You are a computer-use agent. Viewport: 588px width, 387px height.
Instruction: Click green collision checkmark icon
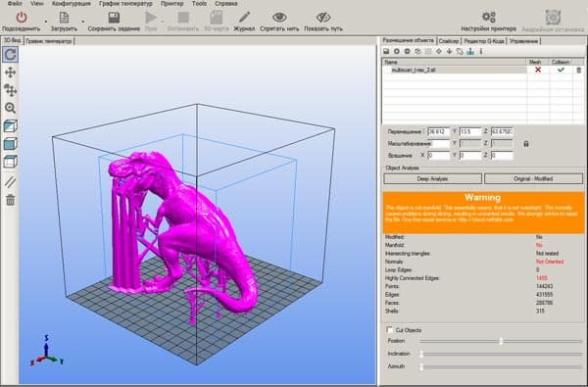coord(561,70)
